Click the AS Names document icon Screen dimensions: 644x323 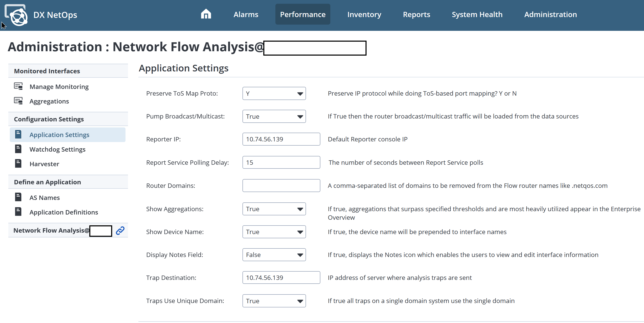[18, 197]
